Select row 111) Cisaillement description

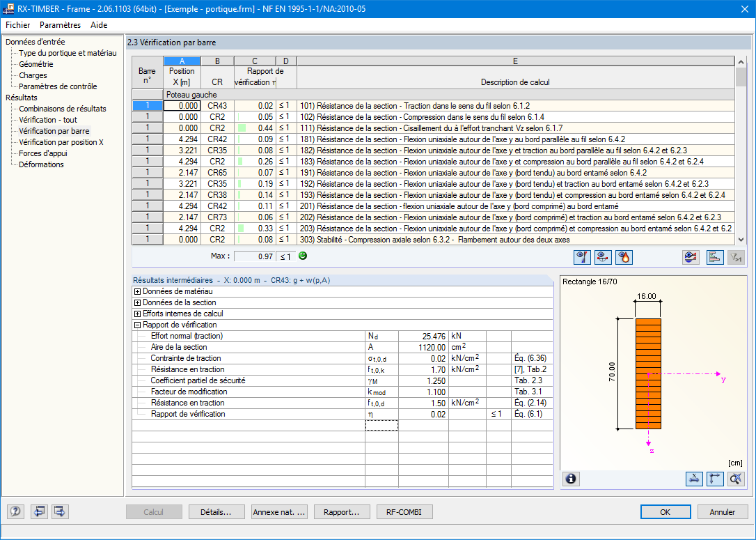(x=515, y=128)
